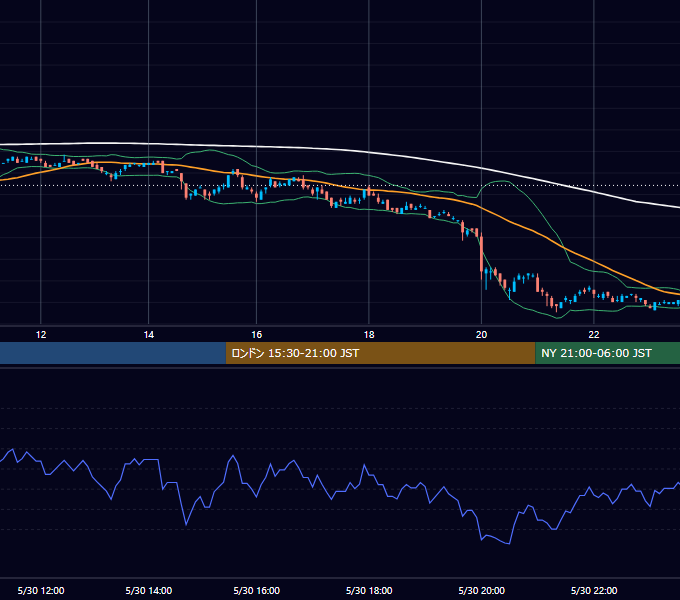Click the 5/30 14:00 time label
This screenshot has height=600, width=680.
pos(149,590)
